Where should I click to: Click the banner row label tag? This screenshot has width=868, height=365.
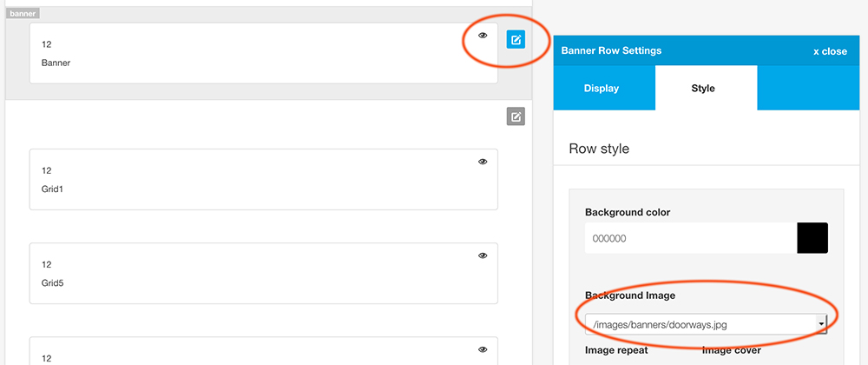coord(23,13)
